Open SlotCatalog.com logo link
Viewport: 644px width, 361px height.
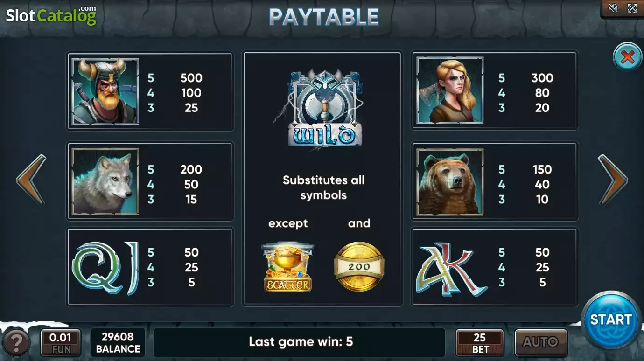click(51, 15)
